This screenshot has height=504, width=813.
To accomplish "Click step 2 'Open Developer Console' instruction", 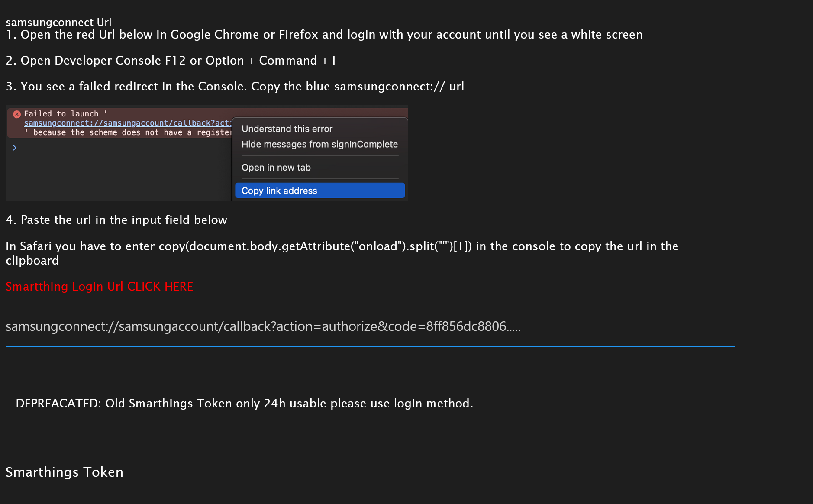I will pos(171,61).
